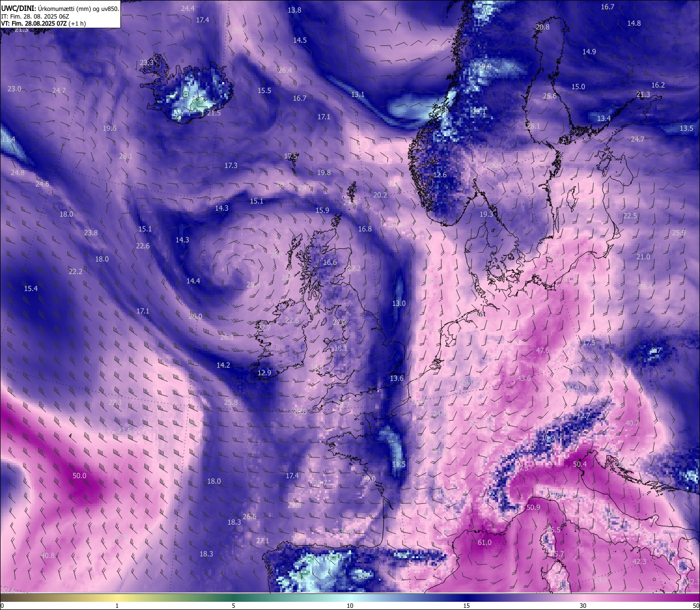Click the "UWC/DINI: Úrkomumætti (mm) og uv850." title line
The width and height of the screenshot is (700, 610).
click(x=60, y=9)
